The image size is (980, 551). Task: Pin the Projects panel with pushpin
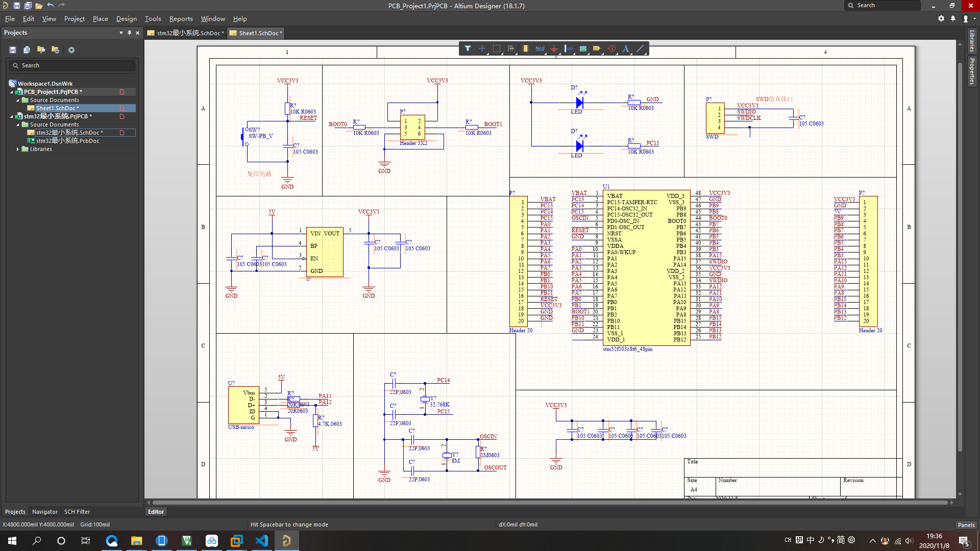pyautogui.click(x=129, y=33)
